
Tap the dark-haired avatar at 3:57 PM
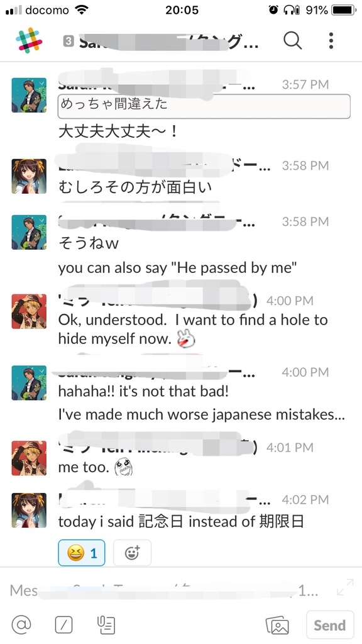[x=29, y=95]
